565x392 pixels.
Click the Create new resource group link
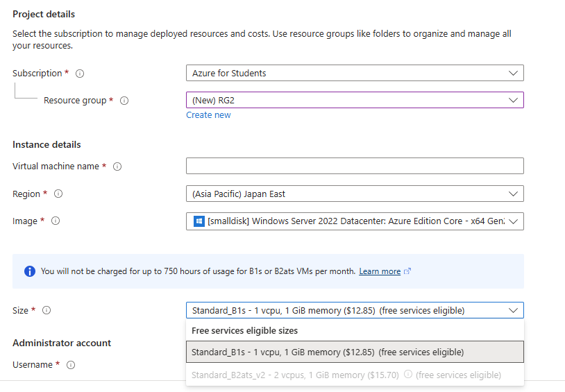pyautogui.click(x=208, y=115)
